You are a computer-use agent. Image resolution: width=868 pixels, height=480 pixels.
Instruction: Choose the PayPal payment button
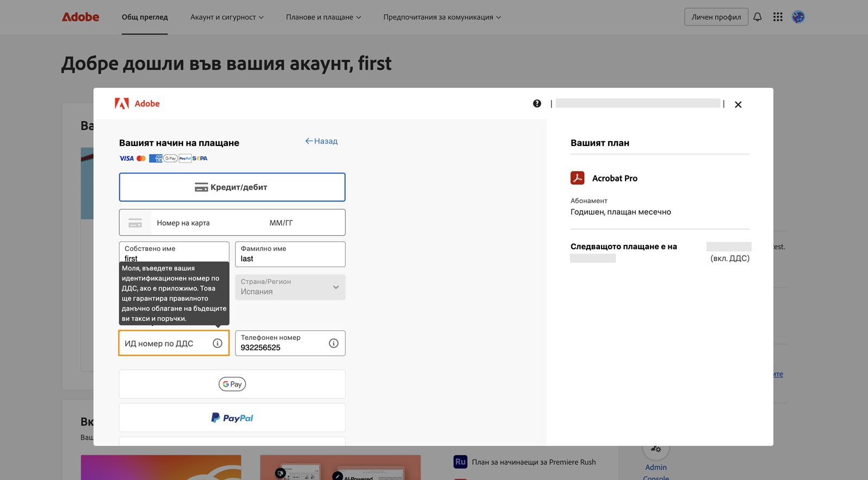232,418
